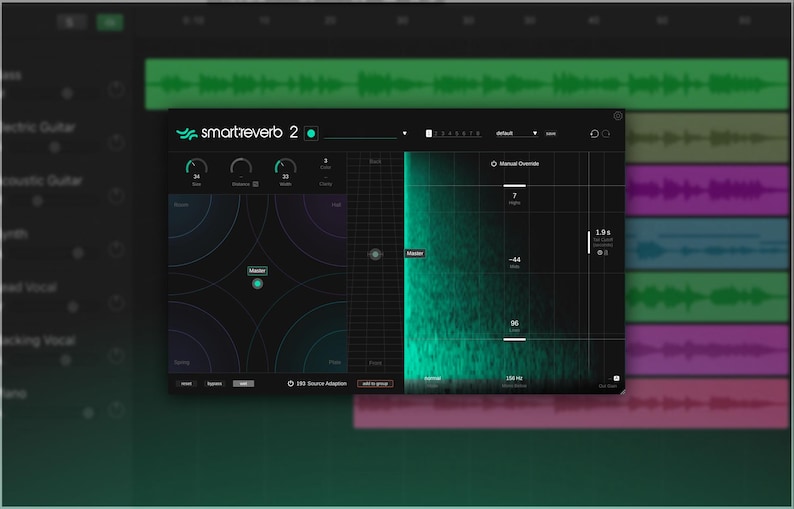
Task: Click the Distance knob
Action: tap(241, 168)
